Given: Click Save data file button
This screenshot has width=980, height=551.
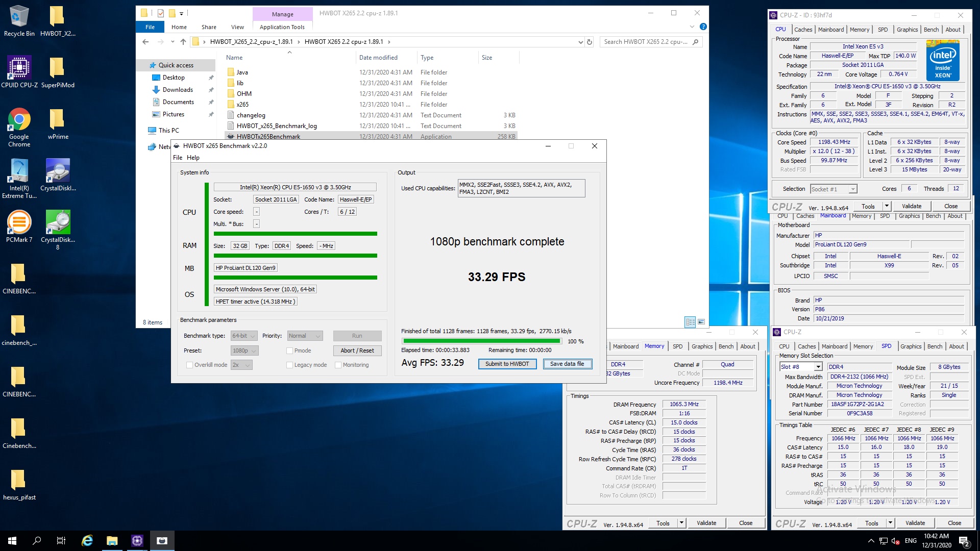Looking at the screenshot, I should pos(567,364).
